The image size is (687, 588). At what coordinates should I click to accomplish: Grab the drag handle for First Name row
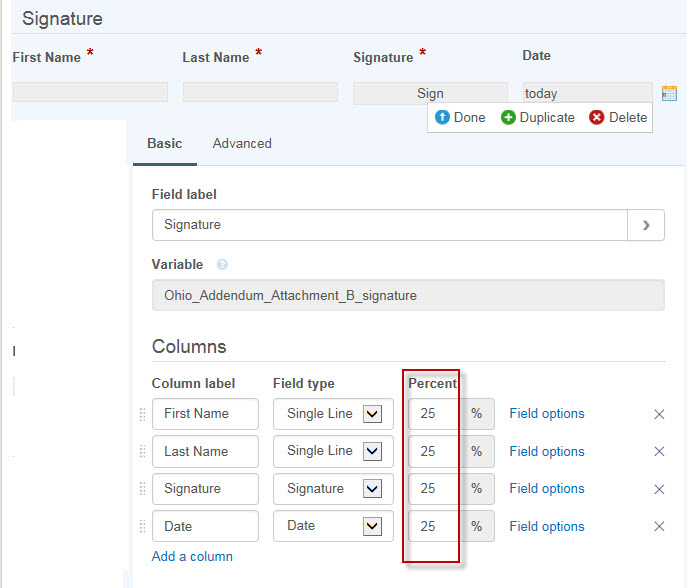pyautogui.click(x=142, y=414)
